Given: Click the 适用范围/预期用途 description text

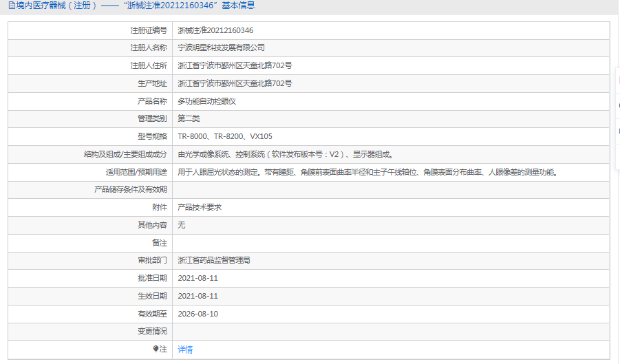Looking at the screenshot, I should [365, 172].
